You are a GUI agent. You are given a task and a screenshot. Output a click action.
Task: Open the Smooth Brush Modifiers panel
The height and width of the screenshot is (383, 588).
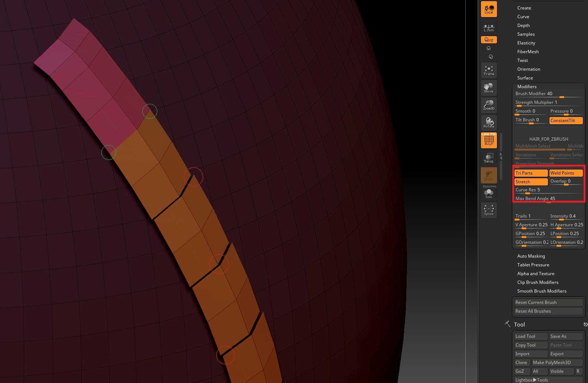pyautogui.click(x=542, y=291)
